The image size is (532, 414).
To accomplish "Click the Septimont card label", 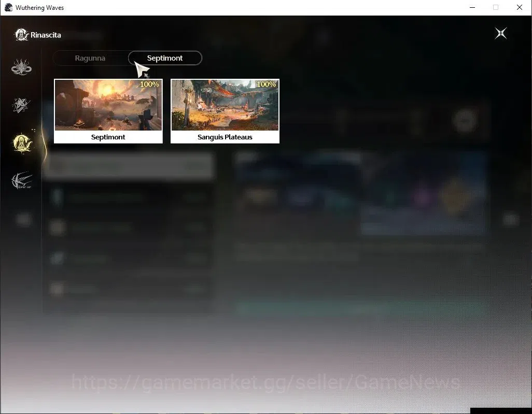I will [x=108, y=137].
